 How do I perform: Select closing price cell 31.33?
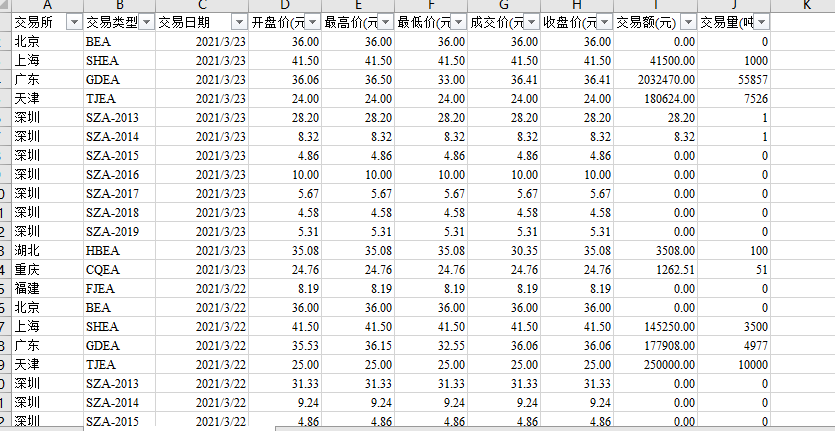click(x=577, y=384)
